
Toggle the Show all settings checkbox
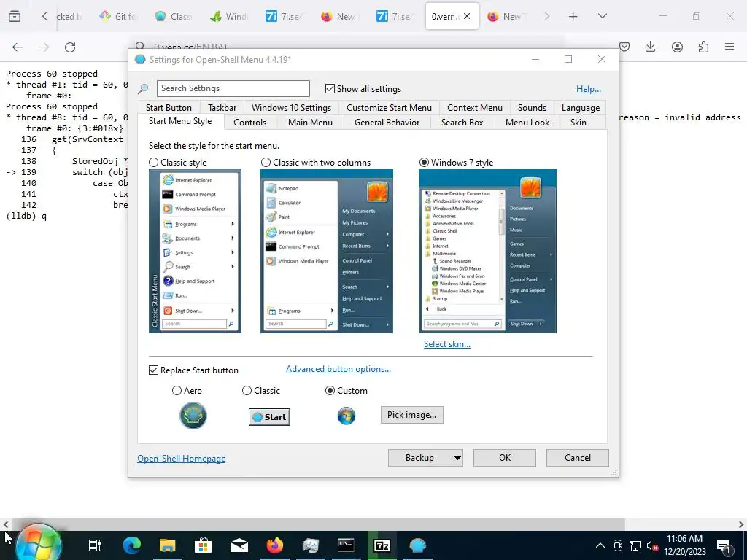[x=330, y=88]
